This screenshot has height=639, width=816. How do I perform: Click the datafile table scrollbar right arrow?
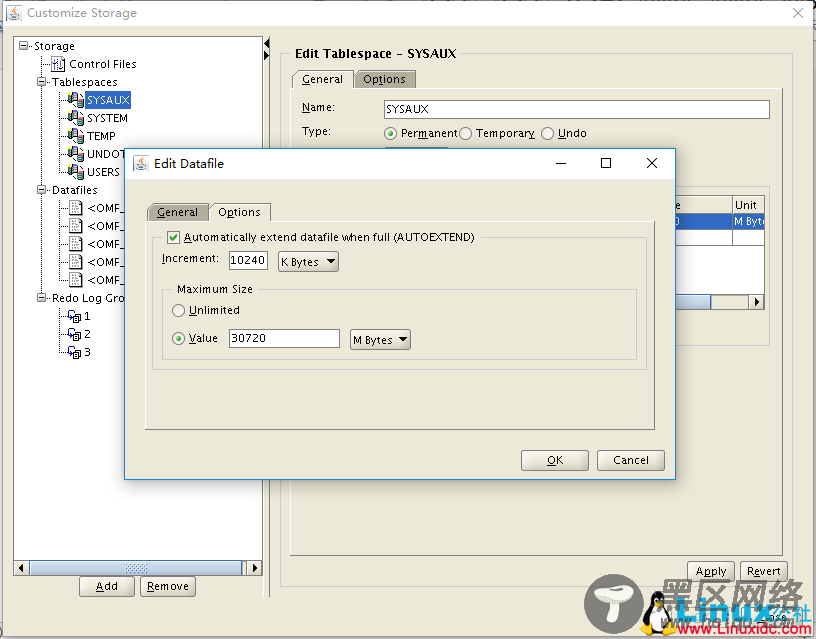click(757, 302)
